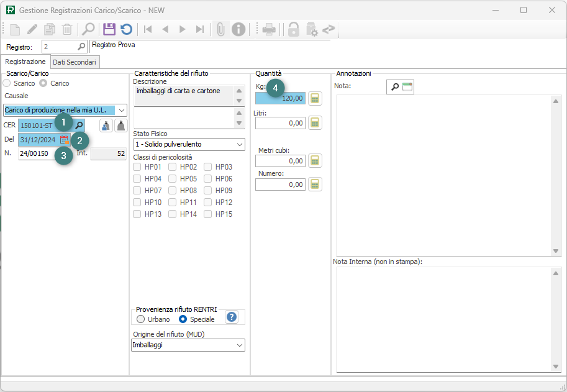Screen dimensions: 567x392
Task: Switch to the Dati Secondari tab
Action: pyautogui.click(x=74, y=62)
